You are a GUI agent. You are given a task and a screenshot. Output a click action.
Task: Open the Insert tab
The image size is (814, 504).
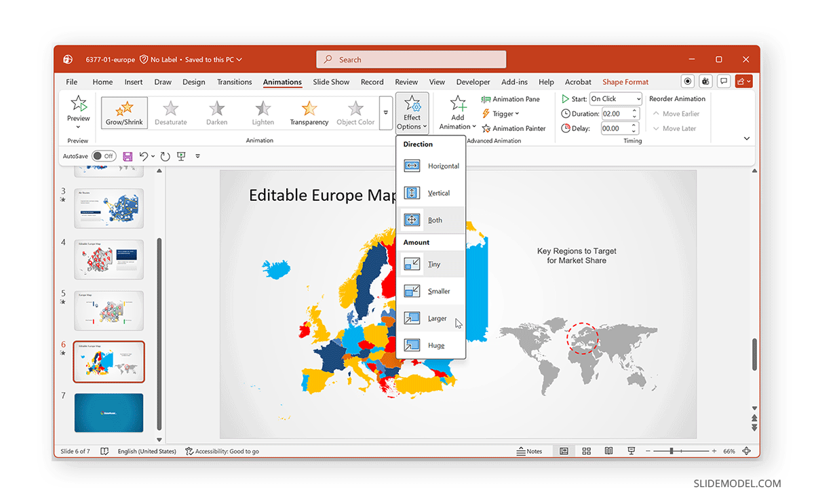coord(134,82)
